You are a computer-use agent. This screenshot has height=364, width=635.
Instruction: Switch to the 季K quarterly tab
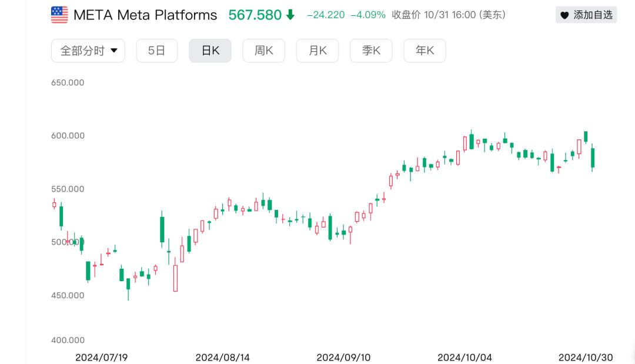(x=371, y=51)
